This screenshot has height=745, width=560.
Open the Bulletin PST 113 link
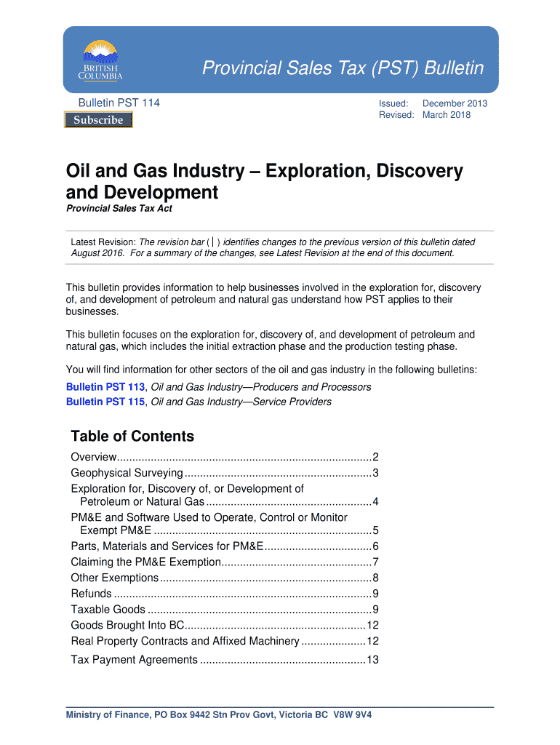105,387
